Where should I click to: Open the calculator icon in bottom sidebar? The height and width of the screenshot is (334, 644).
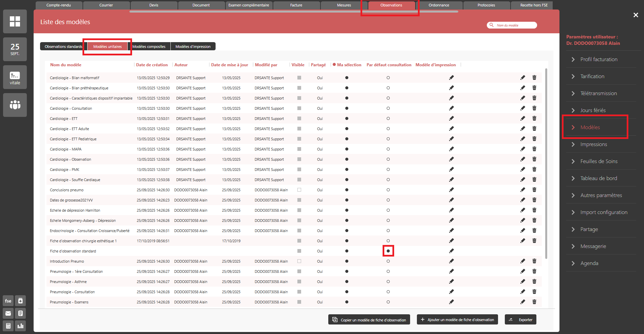[8, 326]
